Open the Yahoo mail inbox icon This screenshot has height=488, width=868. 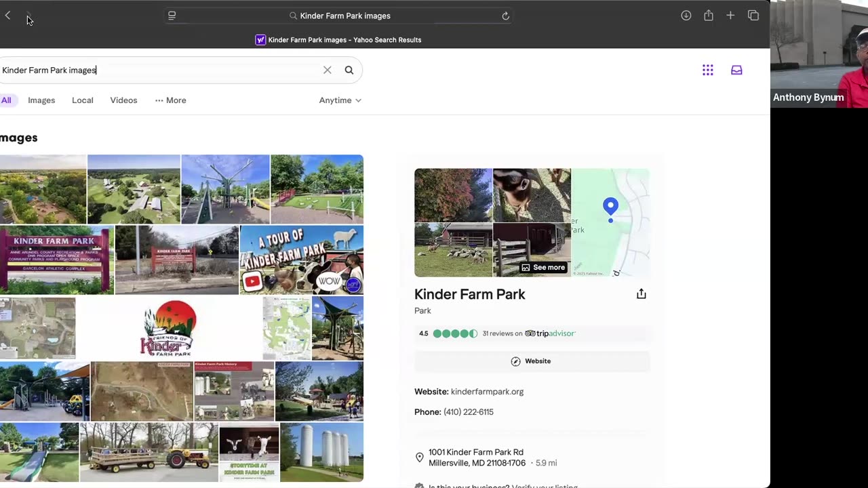click(x=736, y=70)
